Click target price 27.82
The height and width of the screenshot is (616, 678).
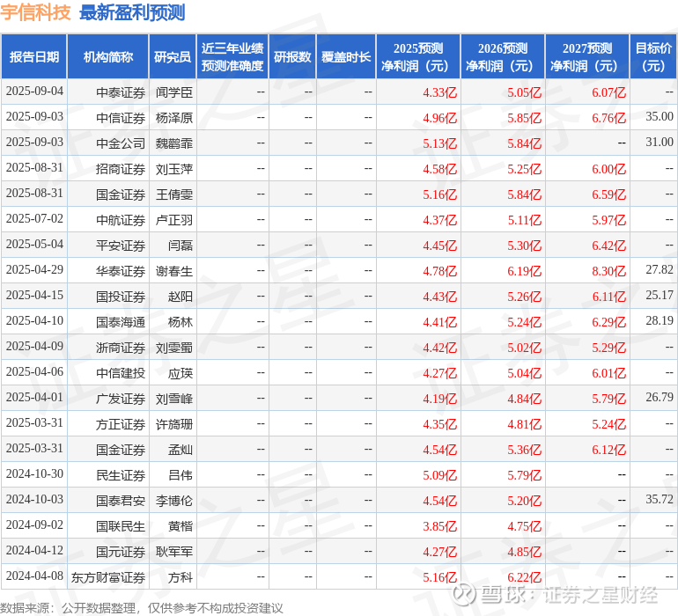tap(660, 270)
